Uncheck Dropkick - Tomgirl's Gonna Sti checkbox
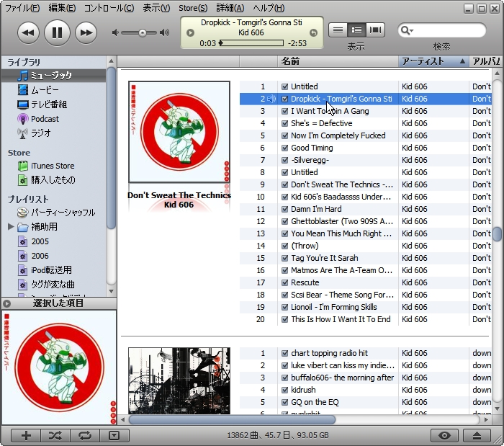The image size is (504, 446). tap(284, 99)
